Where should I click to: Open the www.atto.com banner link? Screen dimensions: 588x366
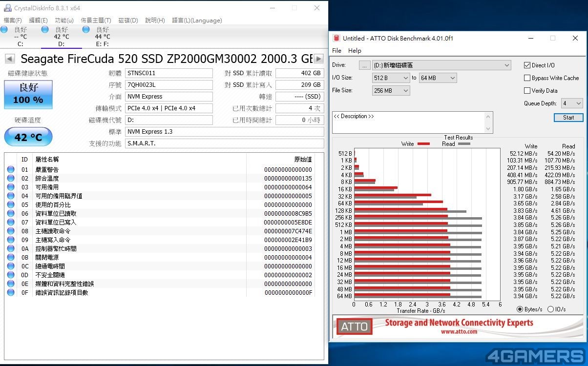click(x=459, y=332)
